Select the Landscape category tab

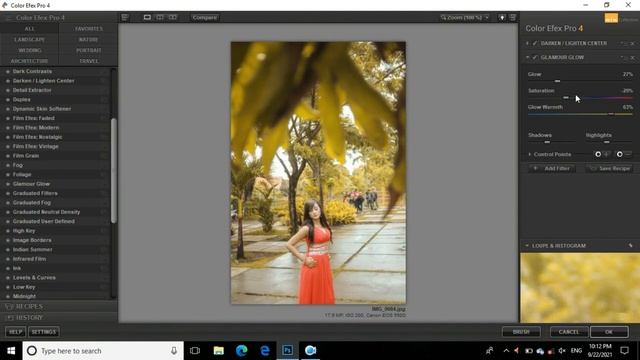[29, 40]
